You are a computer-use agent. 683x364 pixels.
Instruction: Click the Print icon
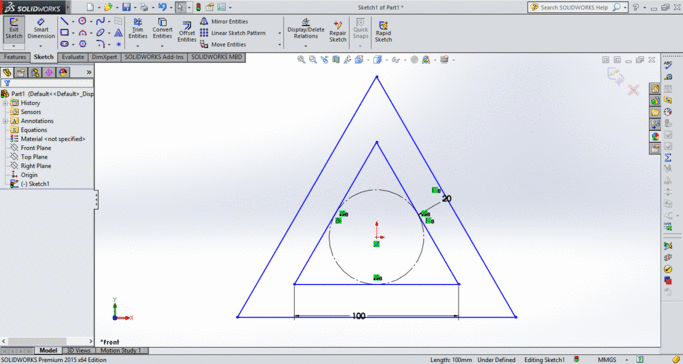coord(144,7)
